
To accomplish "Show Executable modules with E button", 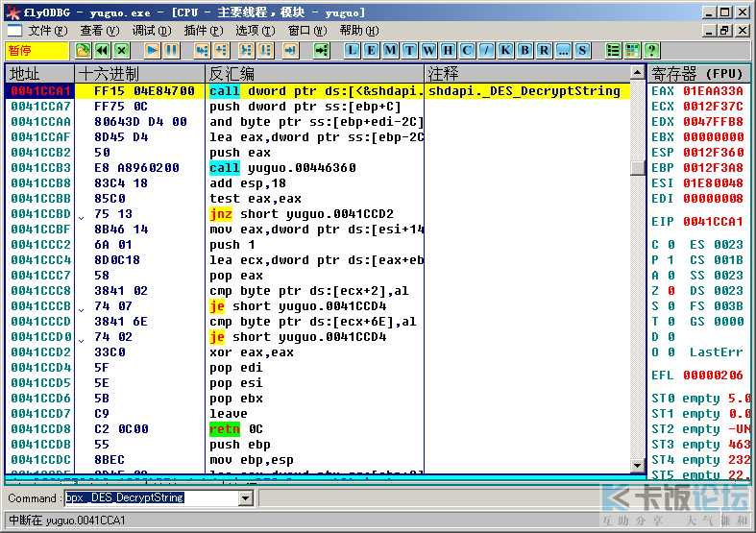I will pyautogui.click(x=371, y=50).
